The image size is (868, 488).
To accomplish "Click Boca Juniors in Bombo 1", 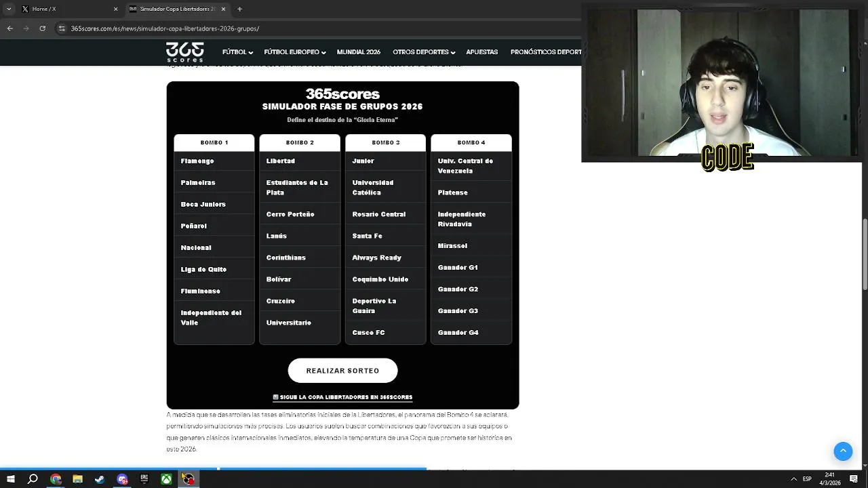I will click(203, 205).
